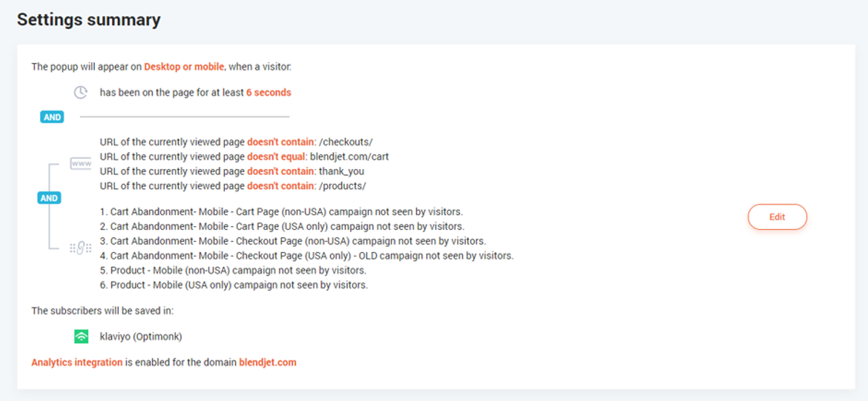This screenshot has height=401, width=868.
Task: Click the green Klaviyo integration icon
Action: click(x=81, y=336)
